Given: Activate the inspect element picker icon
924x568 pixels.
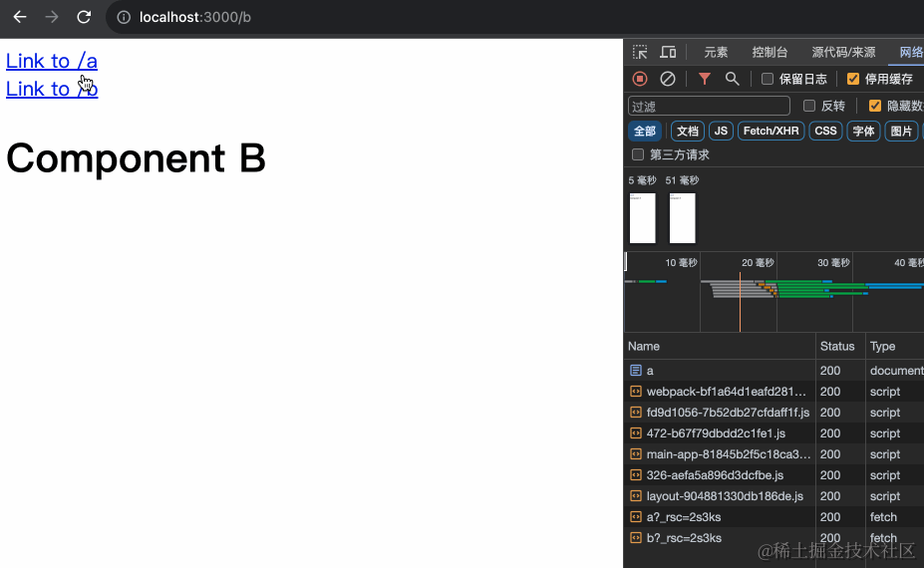Looking at the screenshot, I should pyautogui.click(x=640, y=52).
